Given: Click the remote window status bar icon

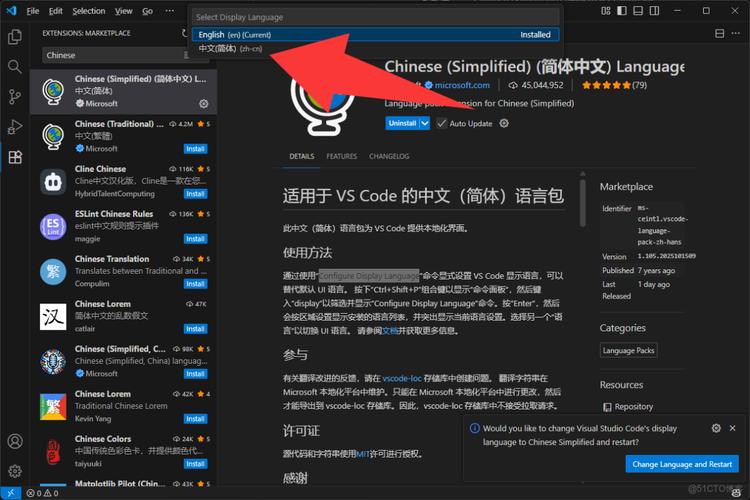Looking at the screenshot, I should [11, 493].
